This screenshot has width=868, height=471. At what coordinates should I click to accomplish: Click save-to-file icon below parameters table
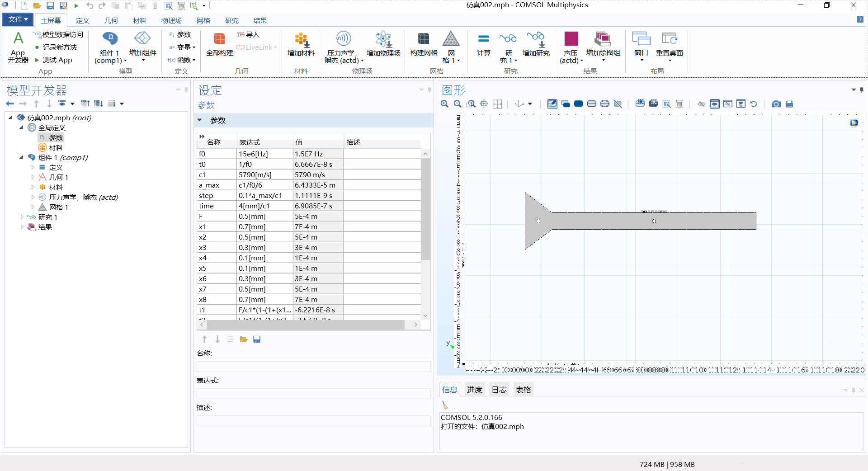(257, 339)
